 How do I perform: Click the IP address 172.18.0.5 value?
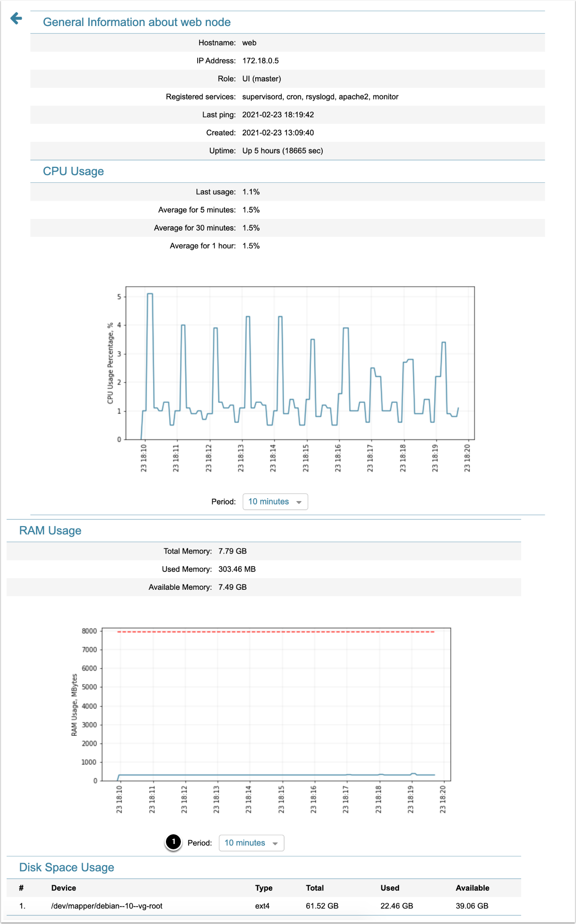point(261,61)
